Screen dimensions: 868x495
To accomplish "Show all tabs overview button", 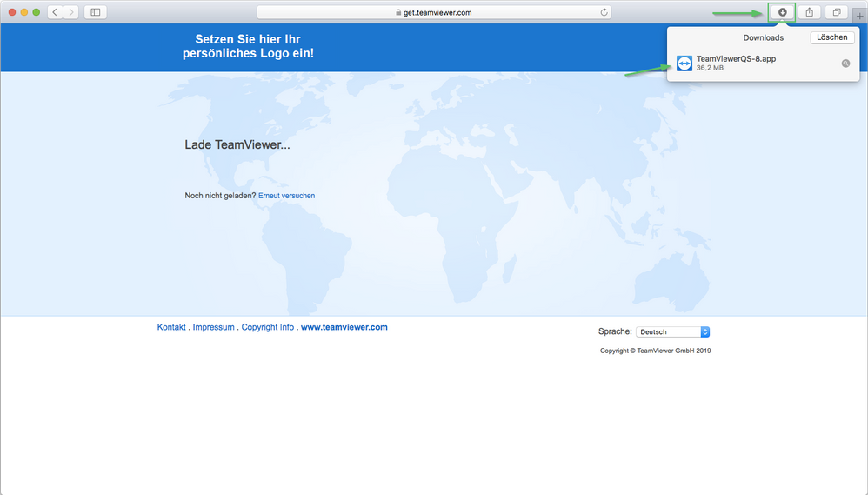I will tap(837, 12).
